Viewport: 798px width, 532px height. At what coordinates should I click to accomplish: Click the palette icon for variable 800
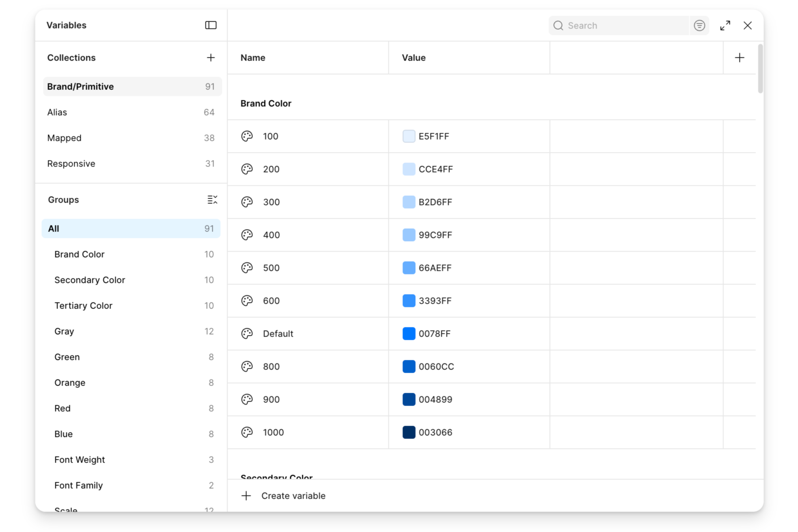(247, 366)
